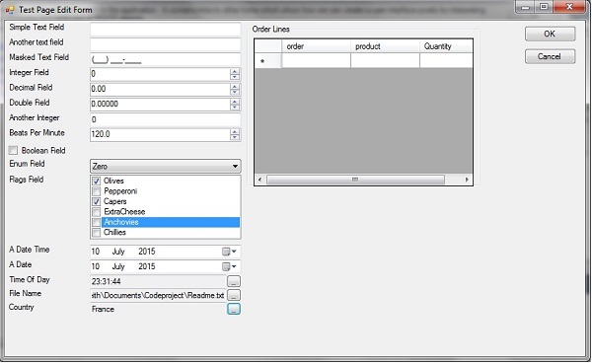Open the Enum Field dropdown showing Zero
The height and width of the screenshot is (364, 592).
click(166, 166)
